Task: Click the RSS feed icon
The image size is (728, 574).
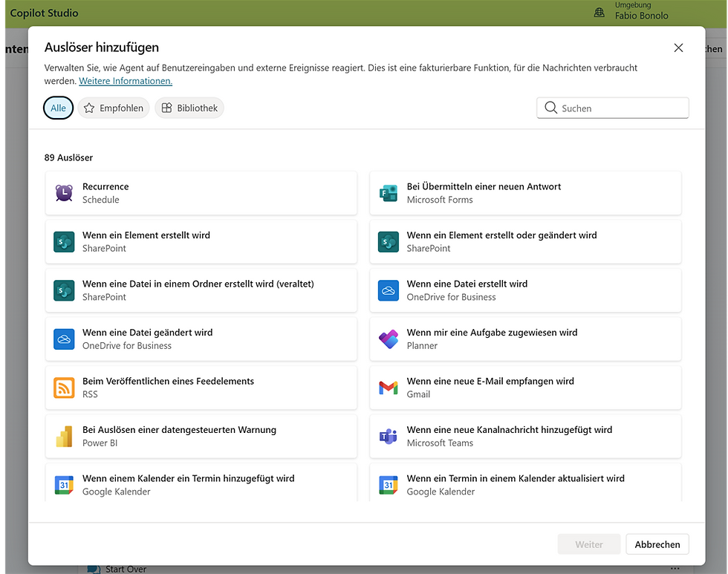Action: tap(64, 388)
